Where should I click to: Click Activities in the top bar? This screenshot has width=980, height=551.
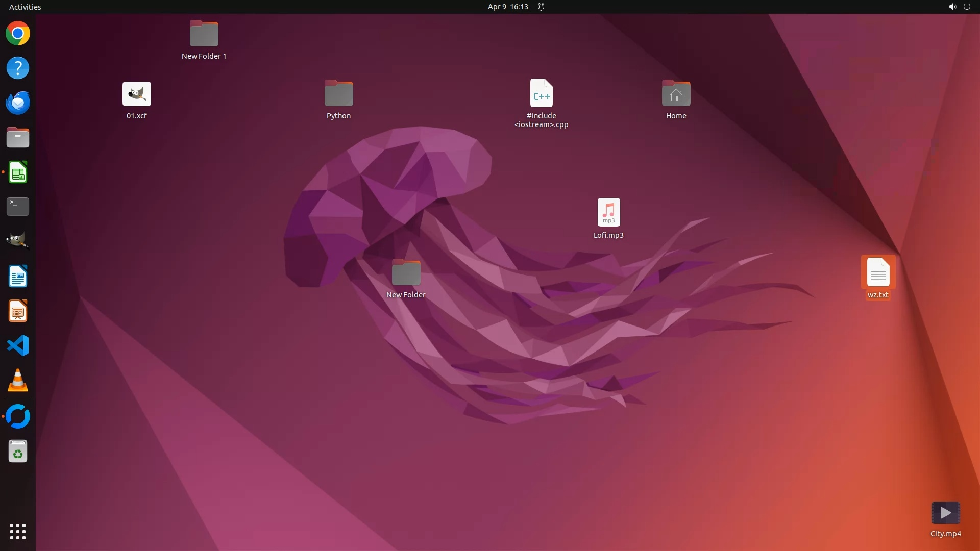(25, 7)
